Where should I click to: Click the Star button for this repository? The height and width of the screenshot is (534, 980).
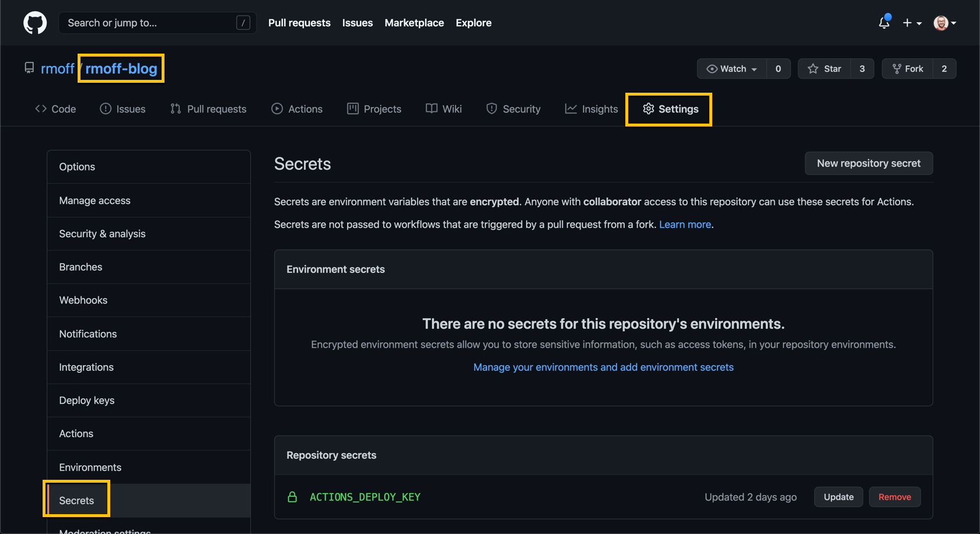(x=824, y=69)
